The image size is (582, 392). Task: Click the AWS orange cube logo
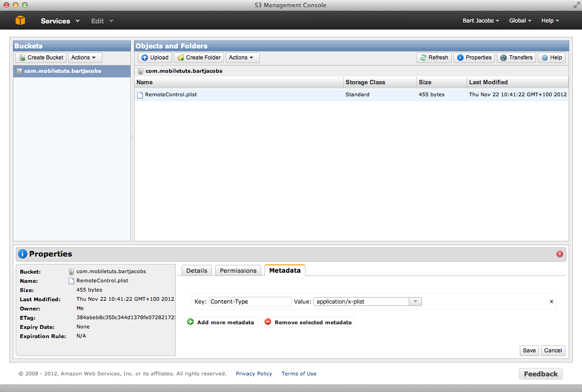[x=20, y=21]
